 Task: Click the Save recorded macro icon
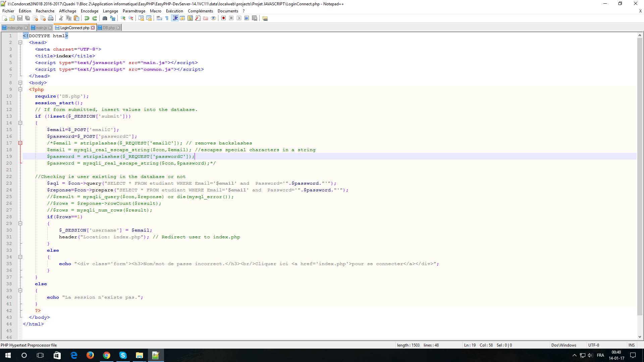(x=255, y=18)
